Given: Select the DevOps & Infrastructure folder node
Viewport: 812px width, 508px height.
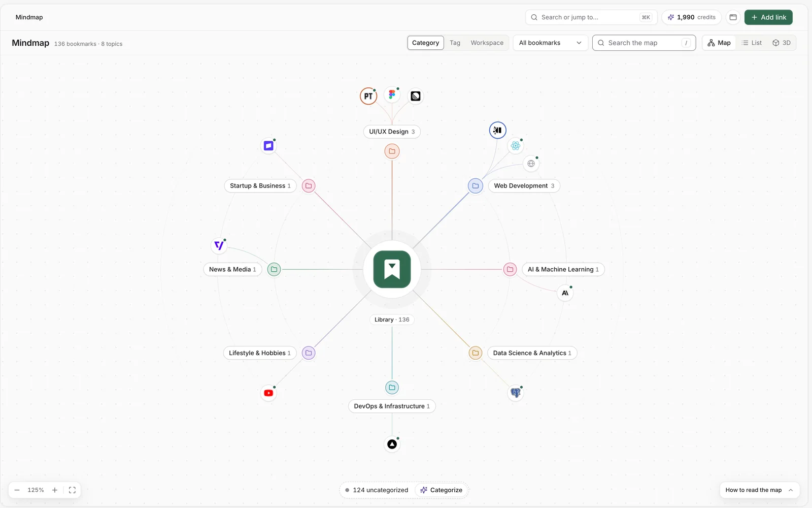Looking at the screenshot, I should [x=392, y=388].
